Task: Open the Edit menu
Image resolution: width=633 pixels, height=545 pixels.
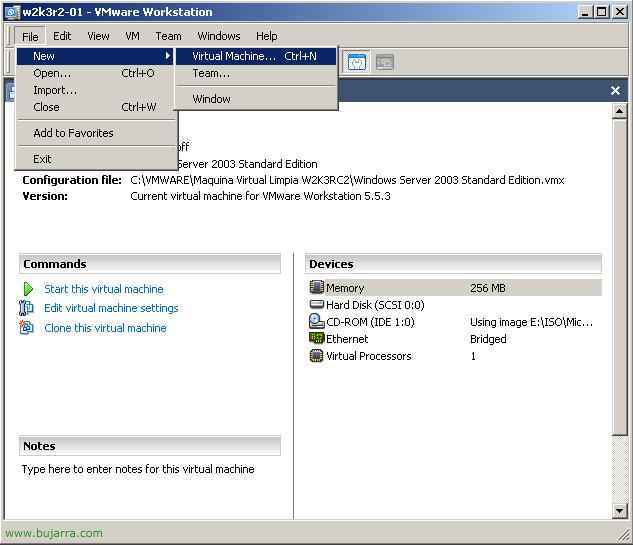Action: pyautogui.click(x=62, y=36)
